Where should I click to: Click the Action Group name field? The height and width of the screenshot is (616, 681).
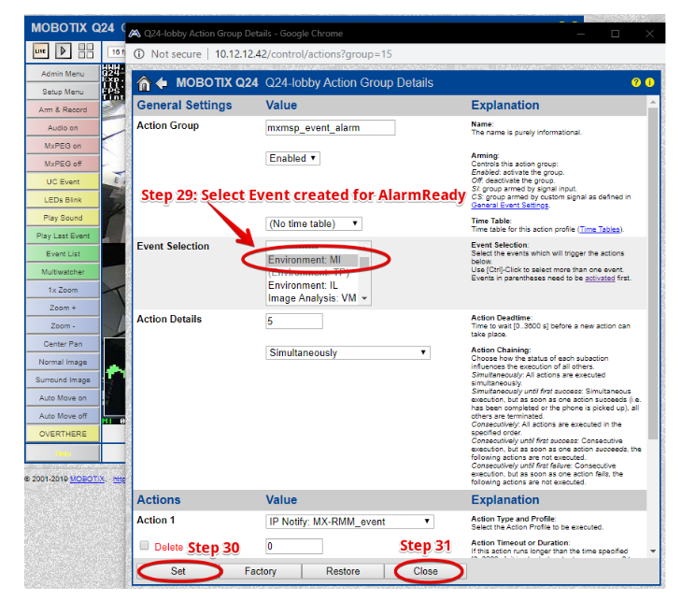click(331, 128)
